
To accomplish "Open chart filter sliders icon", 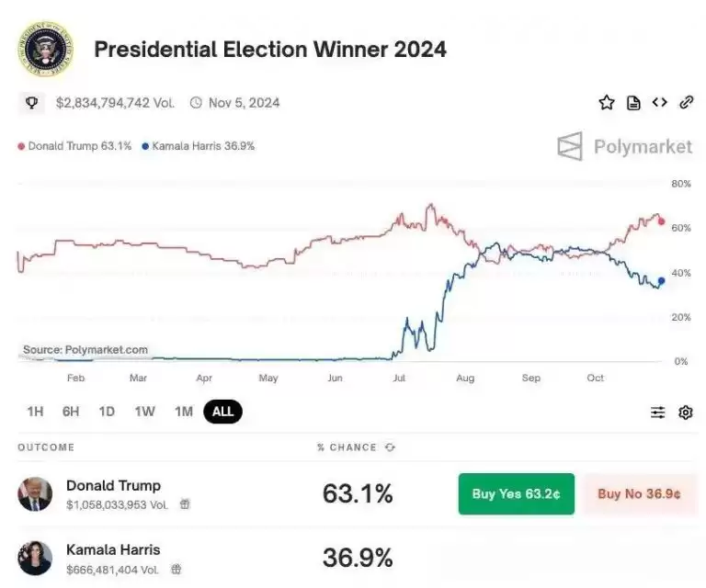I will click(658, 413).
